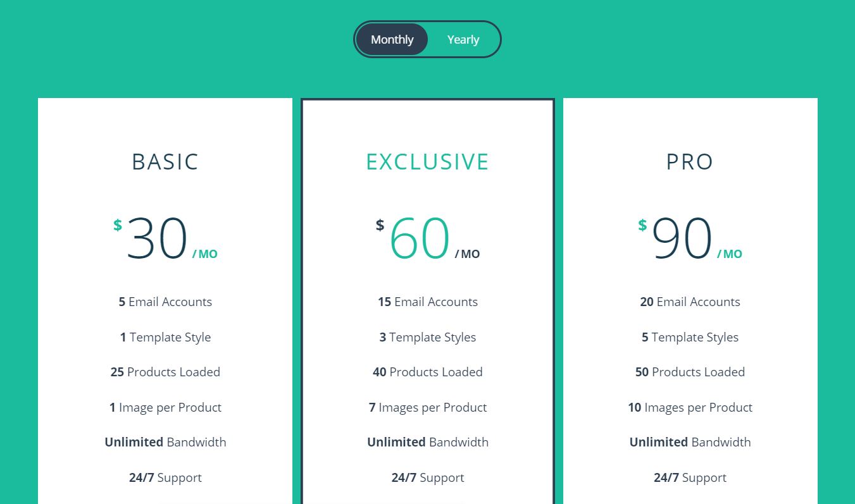Click the EXCLUSIVE plan heading
The height and width of the screenshot is (504, 855).
[x=428, y=162]
